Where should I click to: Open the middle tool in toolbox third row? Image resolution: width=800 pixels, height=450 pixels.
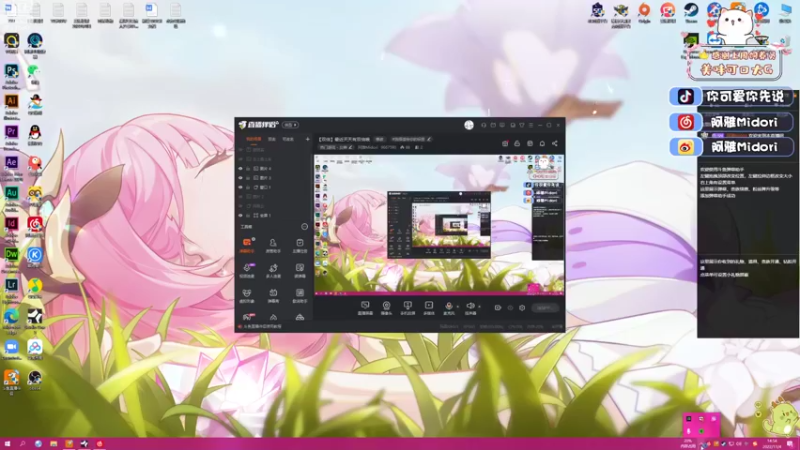(x=273, y=295)
